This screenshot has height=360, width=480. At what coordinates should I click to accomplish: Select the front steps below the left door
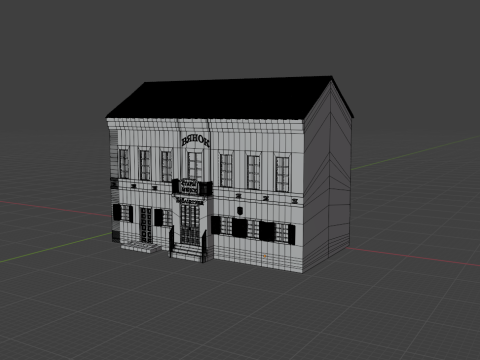tap(141, 247)
